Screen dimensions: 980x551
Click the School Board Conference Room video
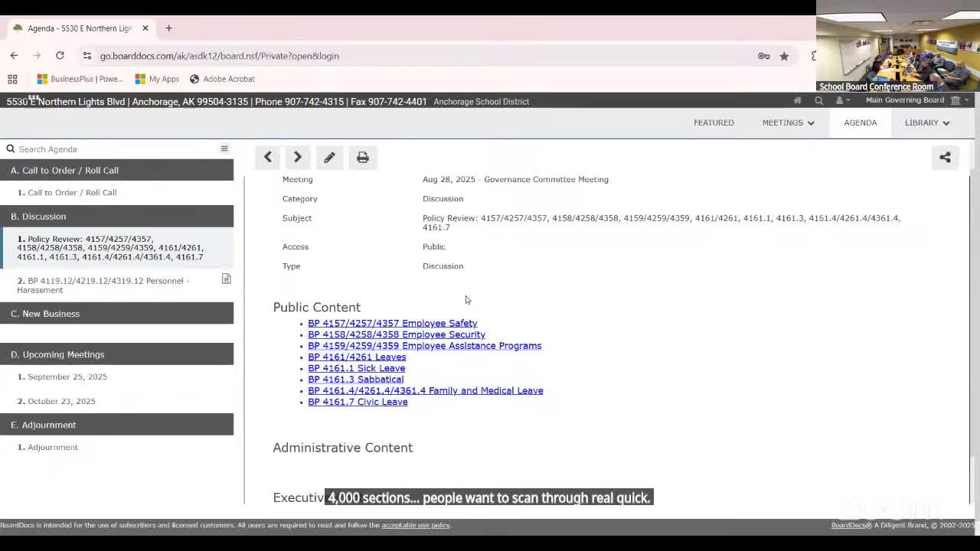click(x=898, y=46)
